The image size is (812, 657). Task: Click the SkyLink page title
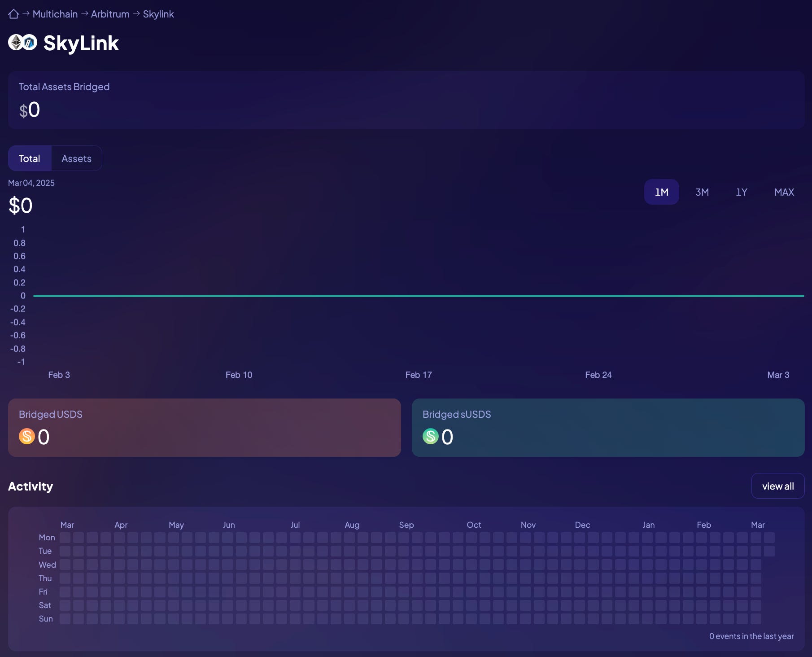(81, 43)
